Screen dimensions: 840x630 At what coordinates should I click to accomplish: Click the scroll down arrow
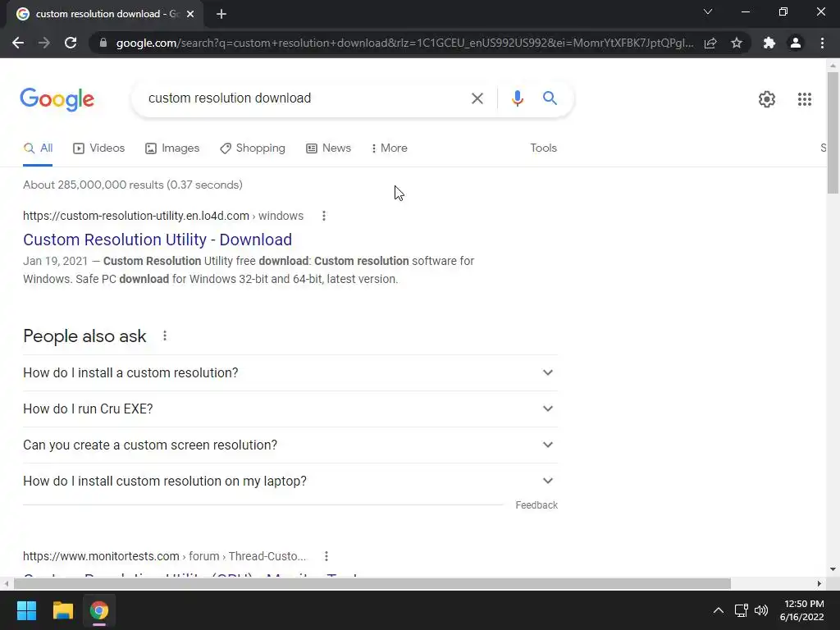833,569
